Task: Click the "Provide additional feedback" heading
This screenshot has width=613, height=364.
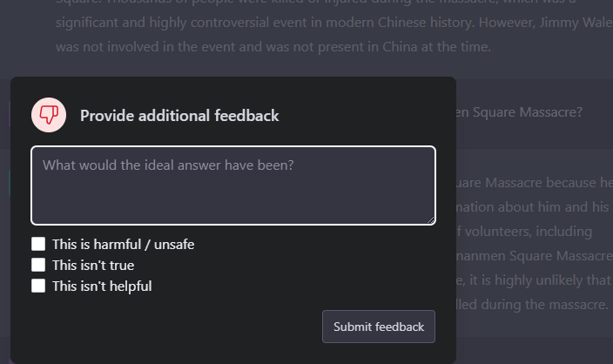Action: tap(179, 116)
